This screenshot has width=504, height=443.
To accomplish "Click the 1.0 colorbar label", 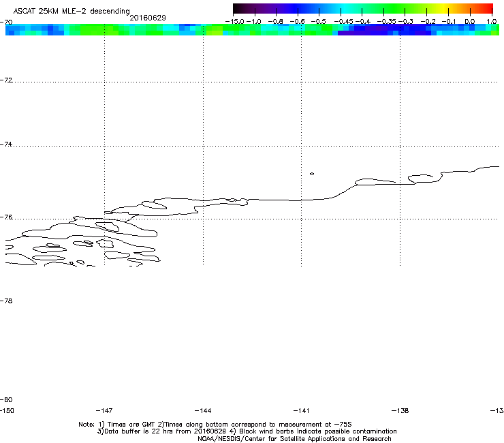I will [x=492, y=22].
